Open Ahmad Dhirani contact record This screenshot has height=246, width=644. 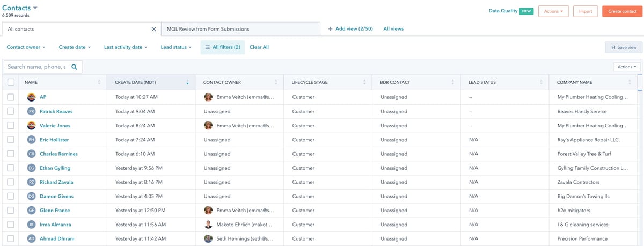click(x=57, y=238)
